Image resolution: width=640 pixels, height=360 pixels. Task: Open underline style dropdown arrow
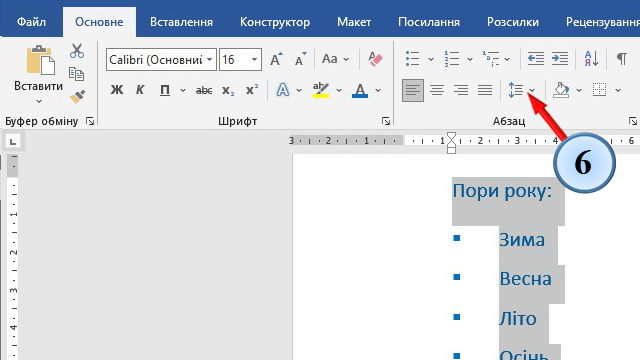point(183,90)
